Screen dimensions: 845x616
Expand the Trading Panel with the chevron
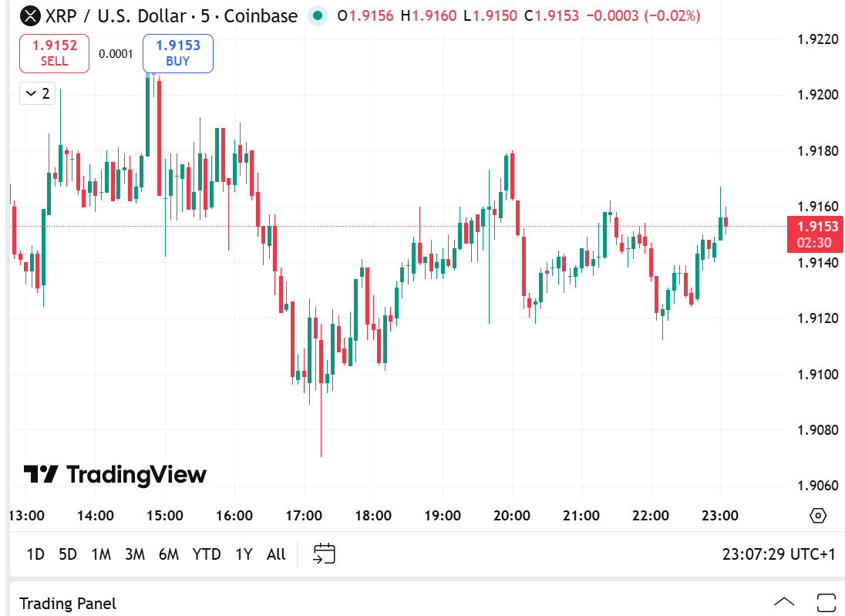point(784,603)
